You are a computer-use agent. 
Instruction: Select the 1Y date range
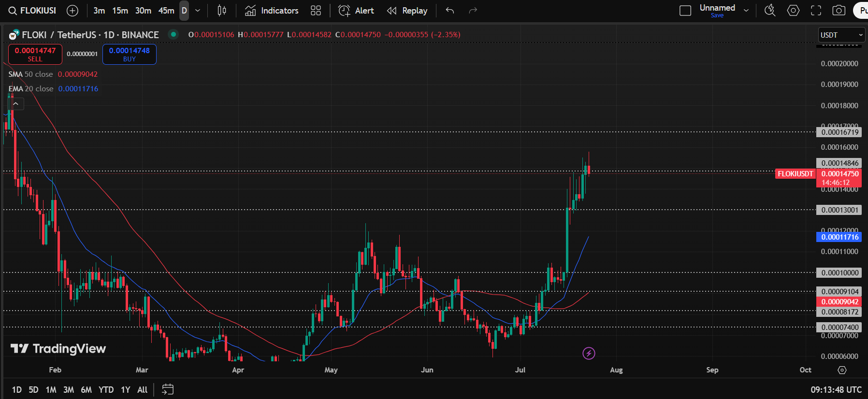click(x=126, y=390)
